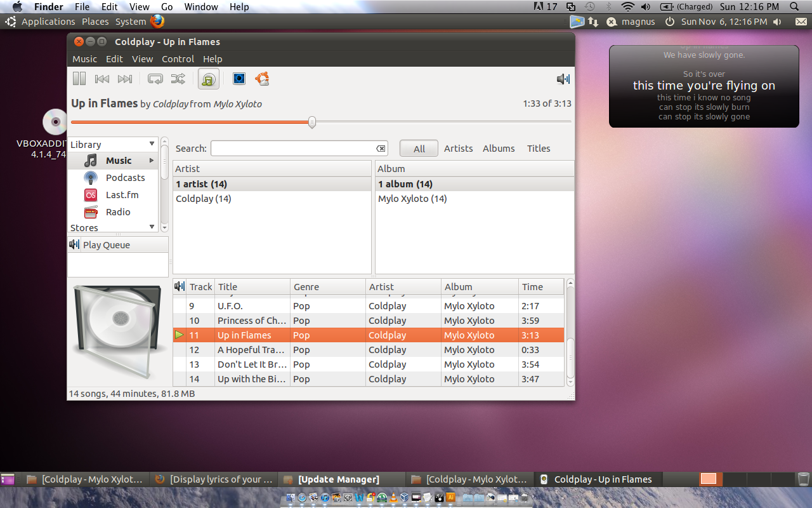Launch Firefox from the GNOME panel
The width and height of the screenshot is (812, 508).
pyautogui.click(x=157, y=22)
